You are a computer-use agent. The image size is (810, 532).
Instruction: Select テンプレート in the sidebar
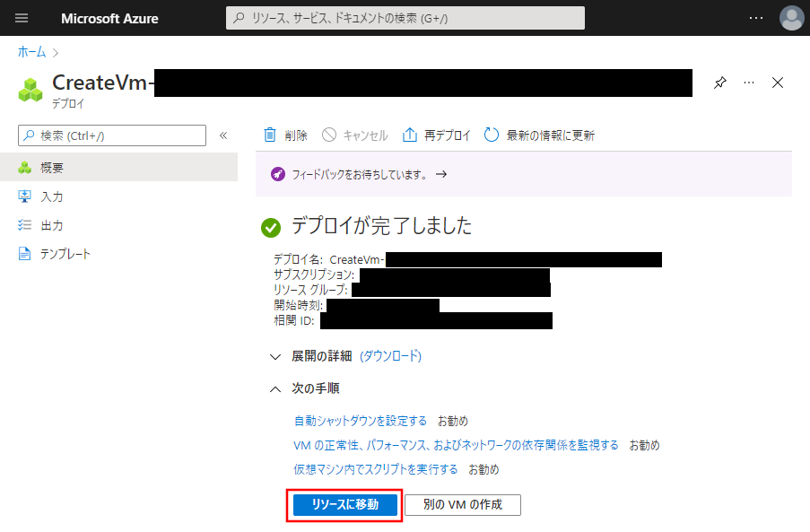(118, 254)
